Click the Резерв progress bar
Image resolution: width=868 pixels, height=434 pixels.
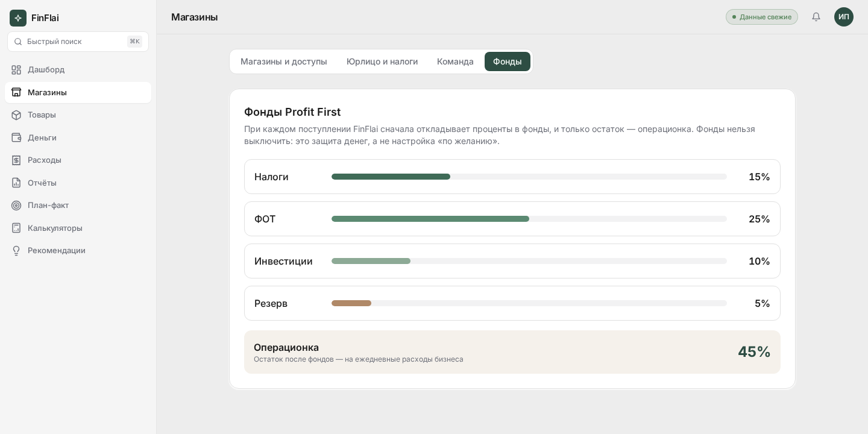[x=529, y=303]
